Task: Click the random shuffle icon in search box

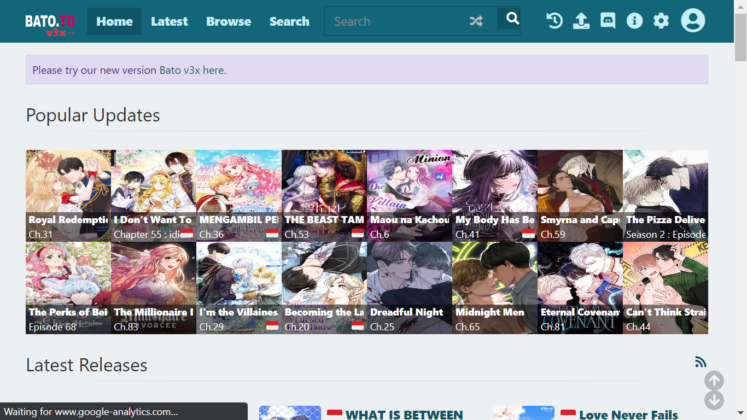Action: point(475,21)
